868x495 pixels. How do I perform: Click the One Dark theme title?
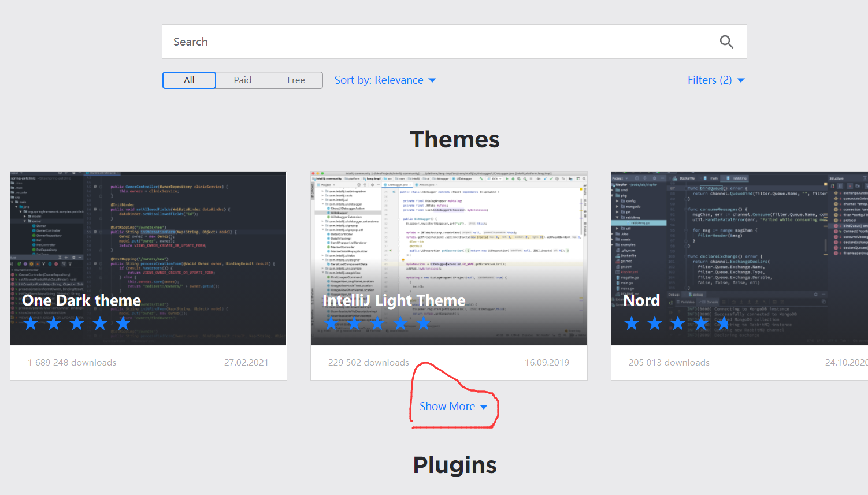click(x=81, y=300)
